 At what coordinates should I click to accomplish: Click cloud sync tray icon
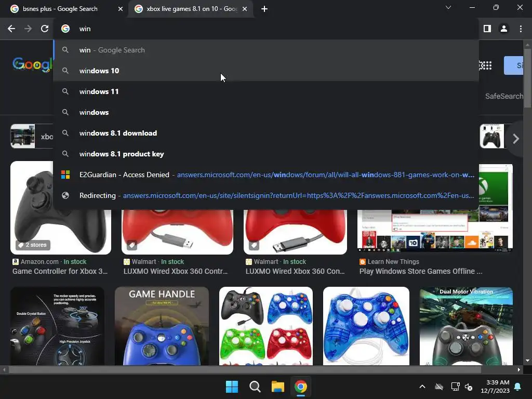439,387
